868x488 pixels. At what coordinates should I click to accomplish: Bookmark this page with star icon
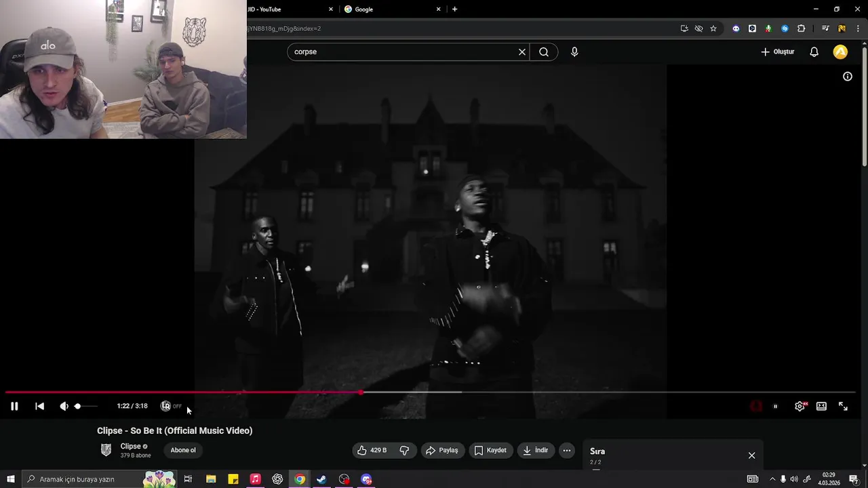point(713,28)
